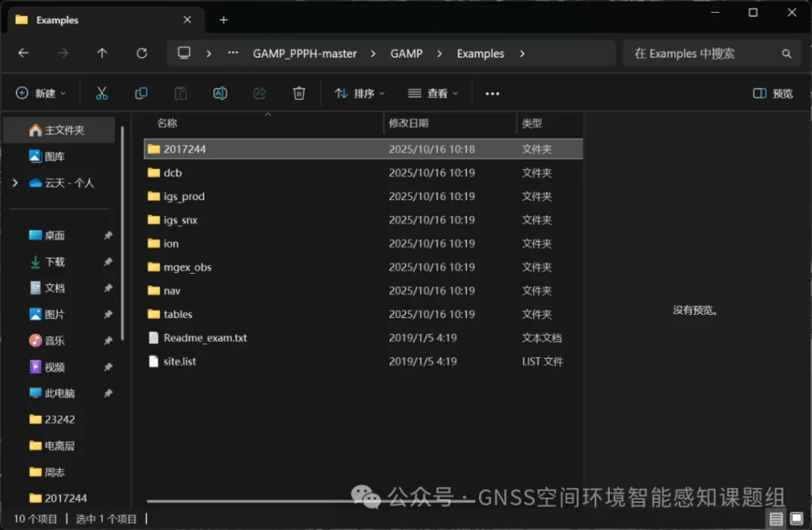Open a new tab with plus button
Screen dimensions: 812x530
[224, 20]
